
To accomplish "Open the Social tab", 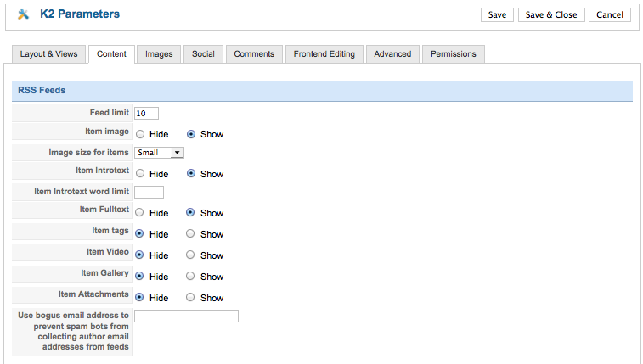I will tap(203, 54).
